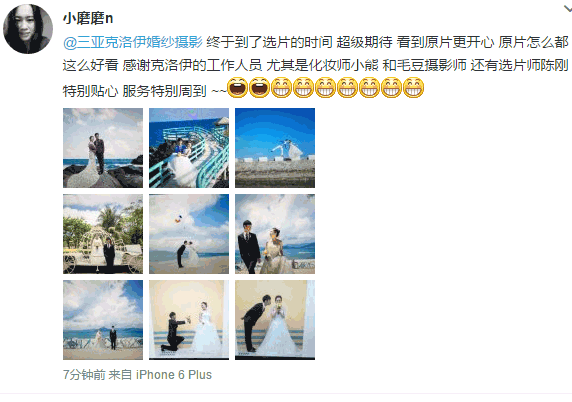Open the couple on rocks photo
The image size is (572, 402).
click(103, 148)
